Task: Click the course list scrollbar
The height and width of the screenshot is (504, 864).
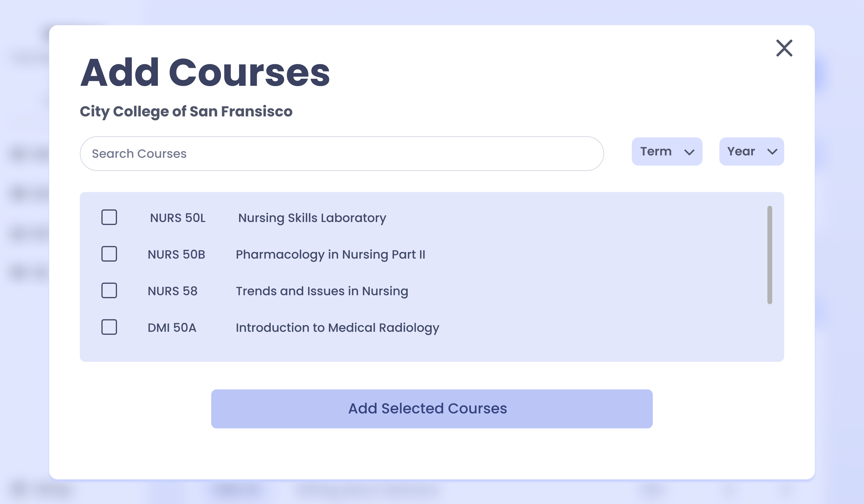Action: pyautogui.click(x=769, y=255)
